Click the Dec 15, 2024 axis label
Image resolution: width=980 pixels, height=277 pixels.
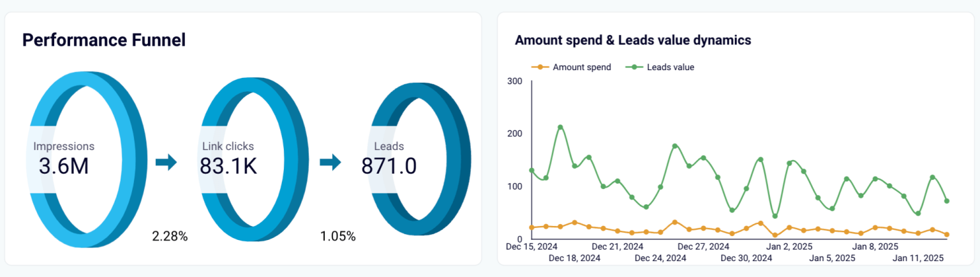click(531, 246)
